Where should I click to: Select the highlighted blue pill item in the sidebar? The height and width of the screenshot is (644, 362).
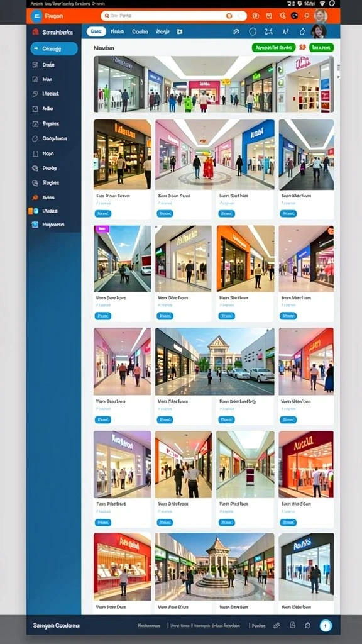point(54,48)
